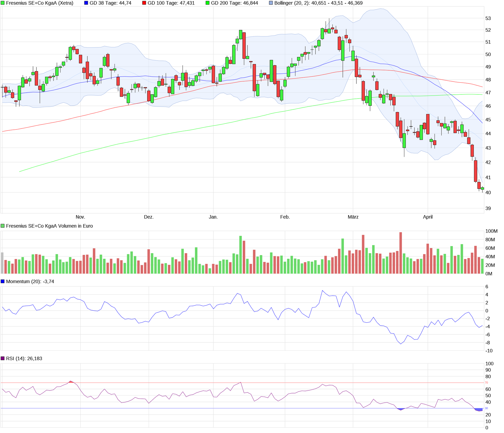Click the GD 38 Tage: 44,74 label
The image size is (504, 433).
click(110, 3)
